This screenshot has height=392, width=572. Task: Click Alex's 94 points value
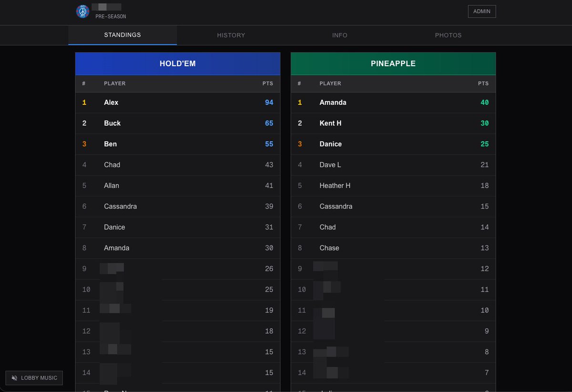(269, 102)
